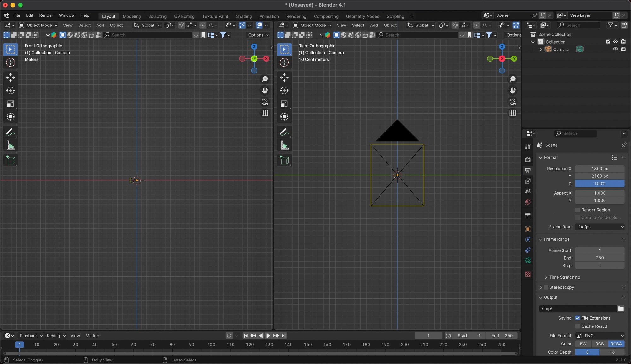Switch to the Geometry Nodes workspace tab
This screenshot has height=364, width=631.
pyautogui.click(x=363, y=16)
